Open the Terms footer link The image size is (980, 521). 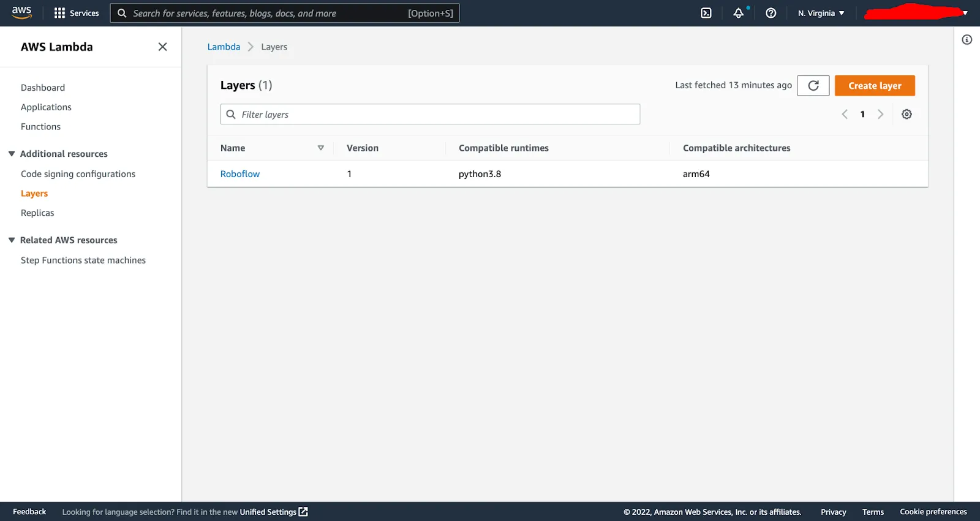point(873,512)
